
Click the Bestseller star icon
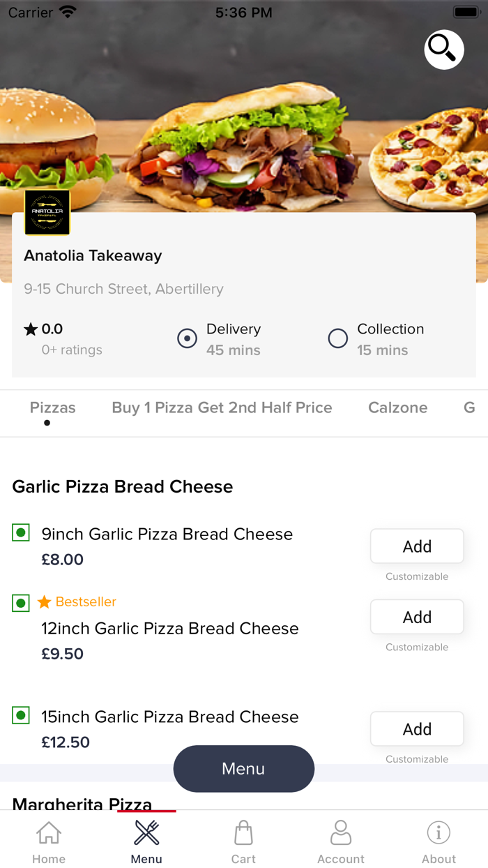[43, 601]
